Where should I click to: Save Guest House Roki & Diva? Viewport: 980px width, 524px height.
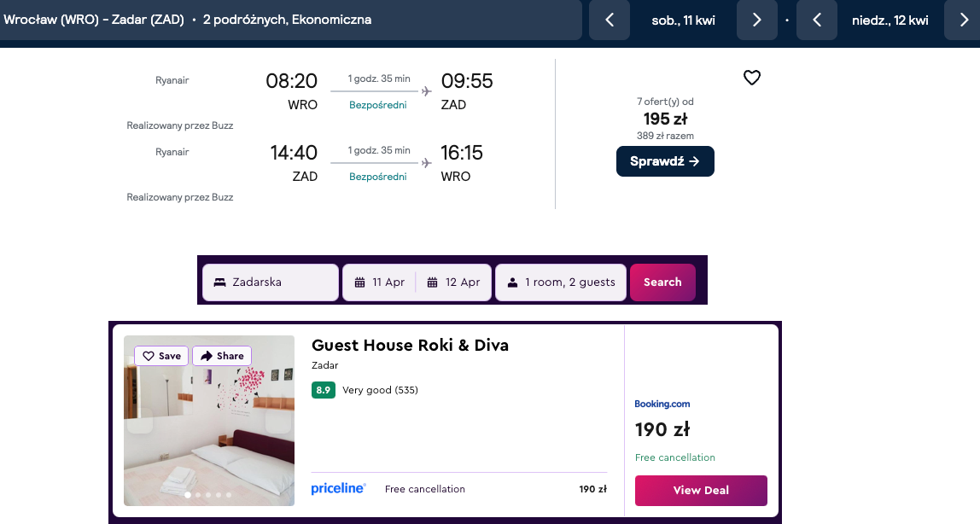161,356
